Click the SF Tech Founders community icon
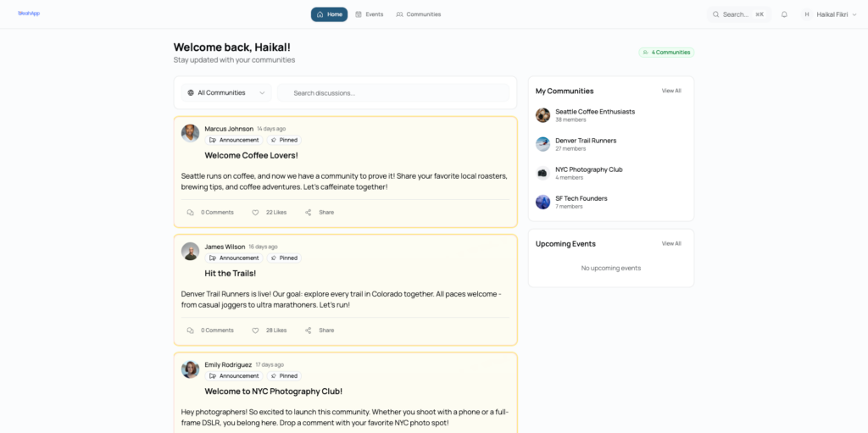The image size is (868, 433). tap(542, 202)
